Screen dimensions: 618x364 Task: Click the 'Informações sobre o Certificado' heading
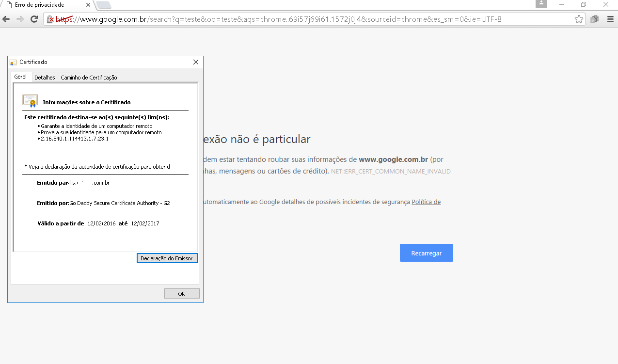pyautogui.click(x=87, y=102)
